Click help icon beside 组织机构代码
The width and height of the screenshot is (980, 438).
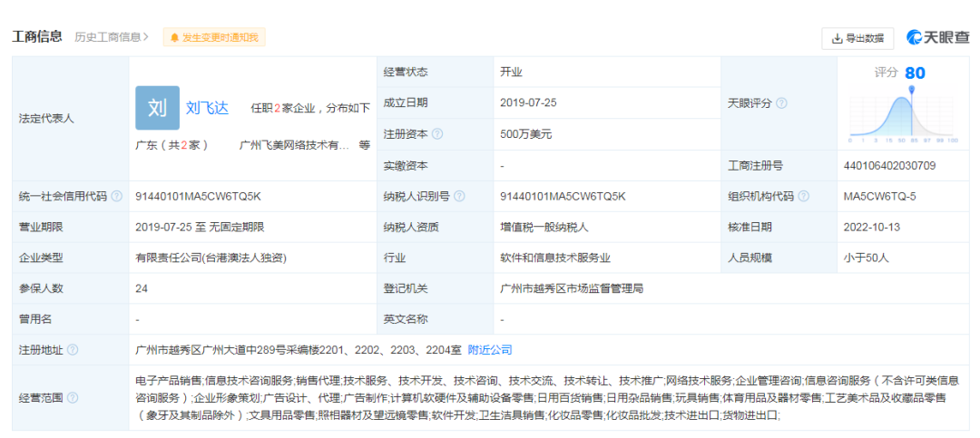click(803, 196)
